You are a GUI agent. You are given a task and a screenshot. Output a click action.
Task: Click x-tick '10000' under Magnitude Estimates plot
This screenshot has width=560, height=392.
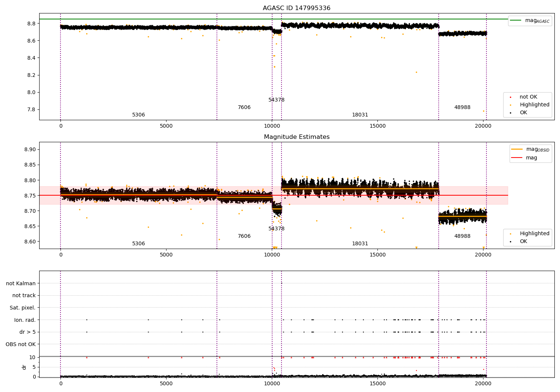click(272, 255)
